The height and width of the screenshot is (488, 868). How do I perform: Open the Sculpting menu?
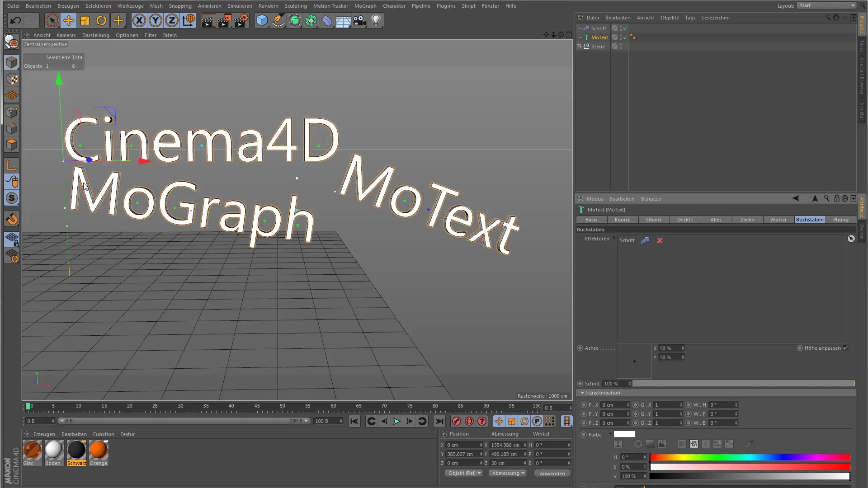[296, 6]
